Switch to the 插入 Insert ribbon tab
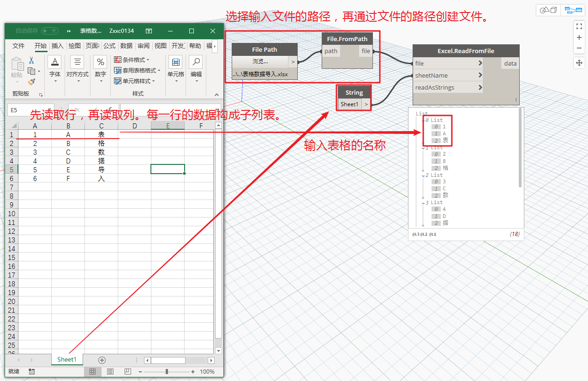This screenshot has width=588, height=381. click(57, 46)
